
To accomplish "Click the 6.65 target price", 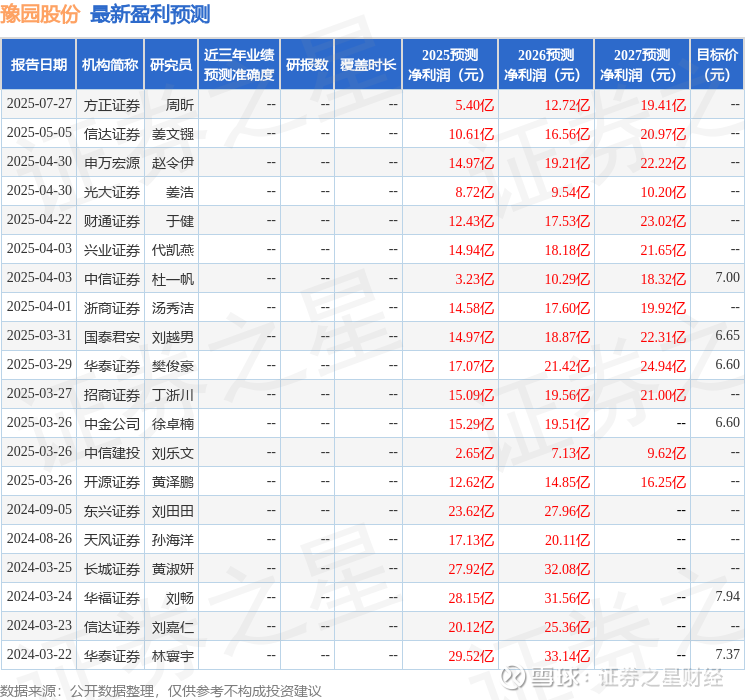I will 727,336.
